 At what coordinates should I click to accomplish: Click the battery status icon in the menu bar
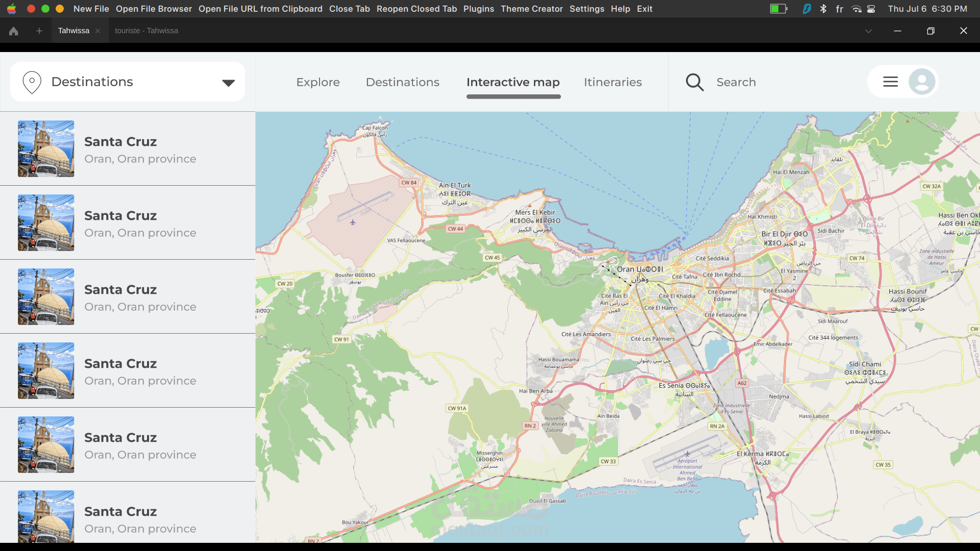coord(778,9)
